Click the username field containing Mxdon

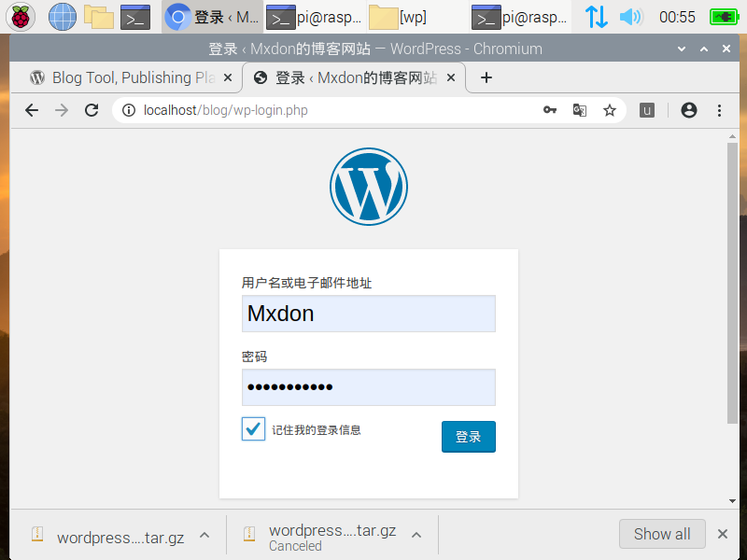(369, 314)
